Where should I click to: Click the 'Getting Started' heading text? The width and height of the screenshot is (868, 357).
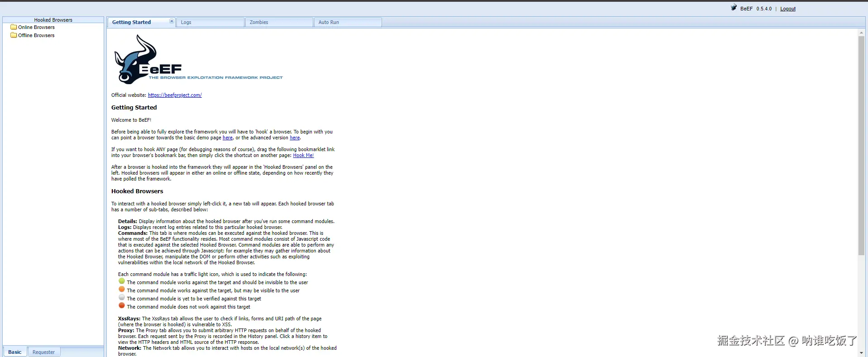click(x=134, y=107)
